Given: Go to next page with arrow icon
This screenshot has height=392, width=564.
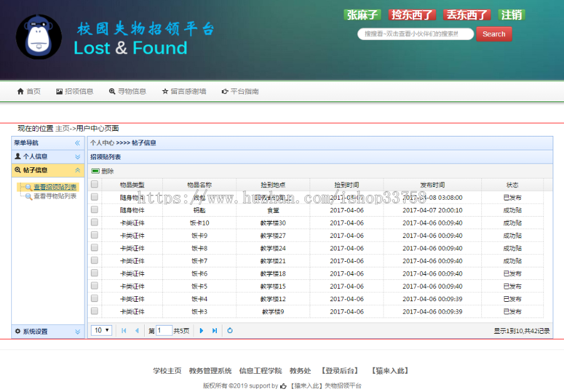Looking at the screenshot, I should pos(202,330).
